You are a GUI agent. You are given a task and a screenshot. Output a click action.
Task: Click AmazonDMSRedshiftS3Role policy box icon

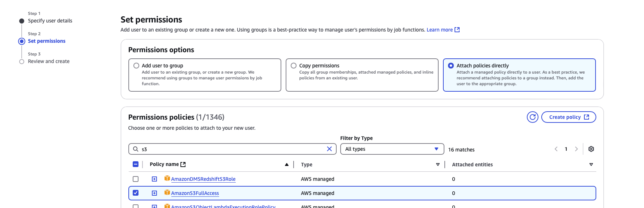[x=167, y=178]
